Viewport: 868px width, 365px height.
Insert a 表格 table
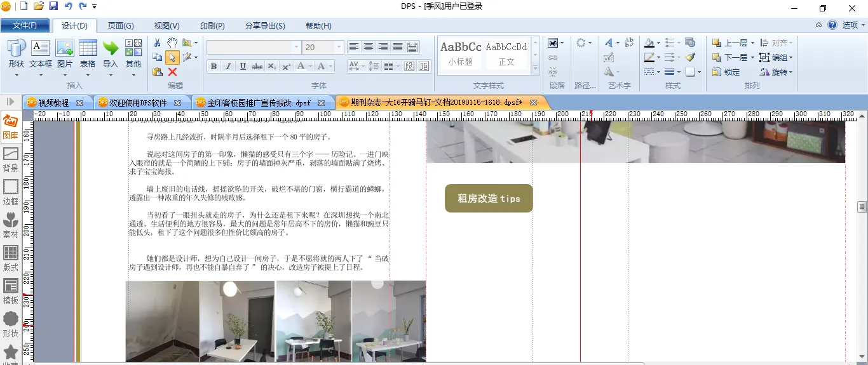pyautogui.click(x=88, y=54)
